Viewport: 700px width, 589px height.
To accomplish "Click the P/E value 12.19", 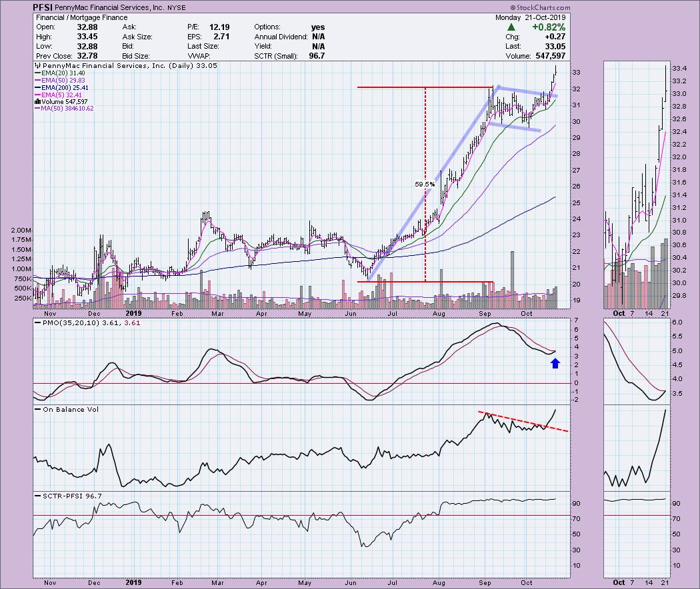I will pyautogui.click(x=219, y=27).
